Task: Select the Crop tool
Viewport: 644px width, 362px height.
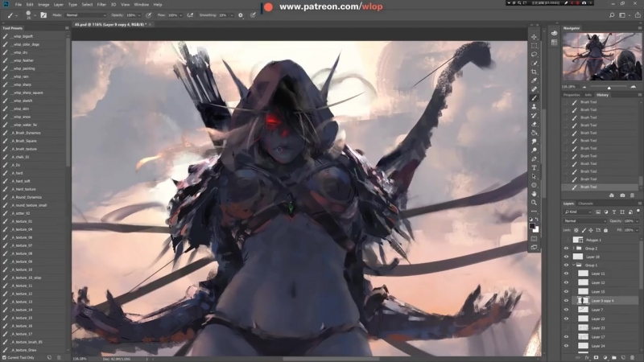Action: [x=534, y=72]
